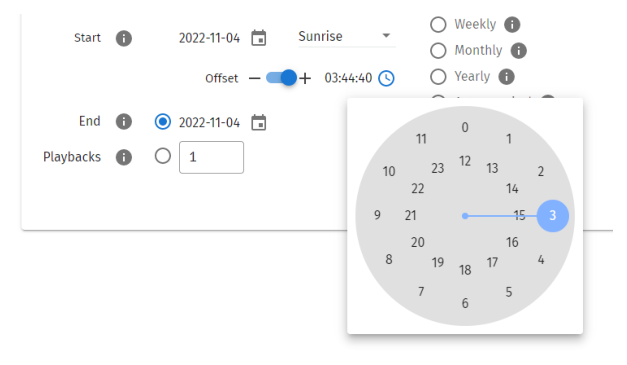Open the Sunrise dropdown

(347, 36)
